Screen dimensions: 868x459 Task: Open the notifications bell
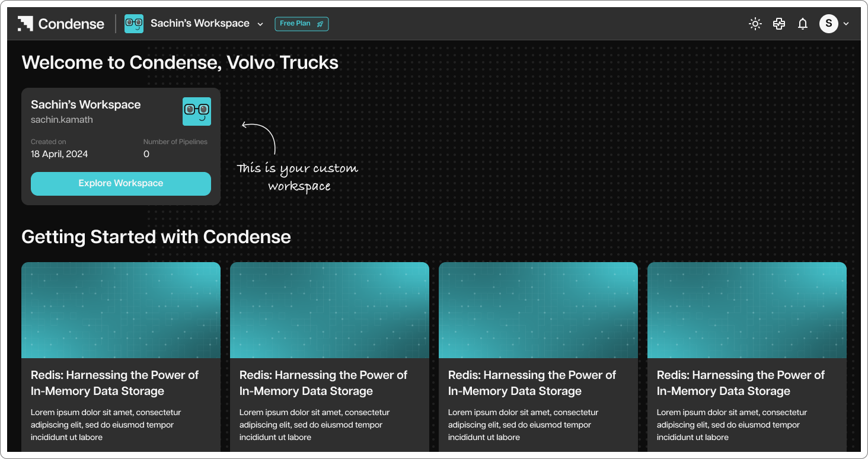pyautogui.click(x=803, y=24)
